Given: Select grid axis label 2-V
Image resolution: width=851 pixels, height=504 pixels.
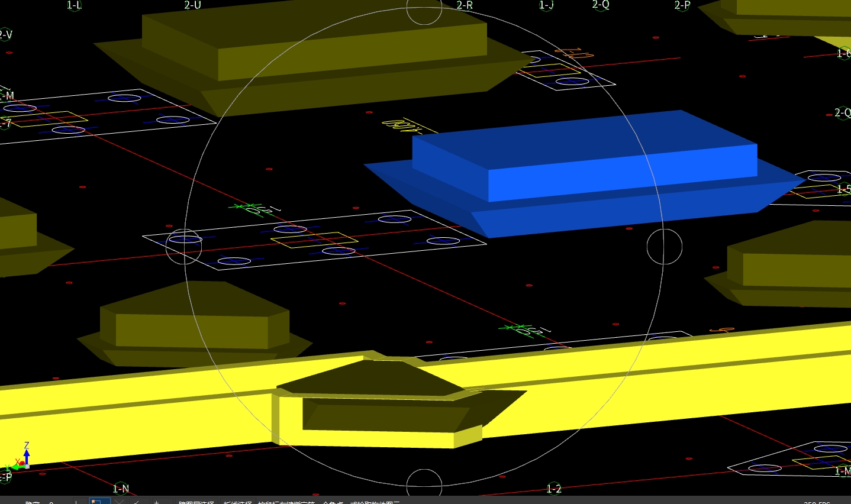Looking at the screenshot, I should [x=5, y=34].
